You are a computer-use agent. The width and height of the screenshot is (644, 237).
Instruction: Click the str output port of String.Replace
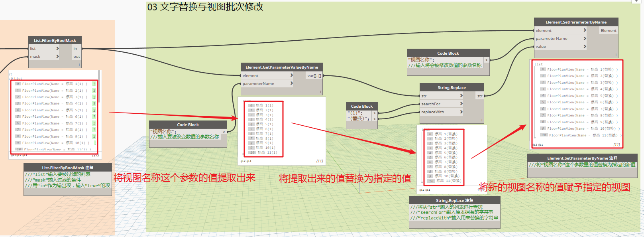[x=480, y=96]
